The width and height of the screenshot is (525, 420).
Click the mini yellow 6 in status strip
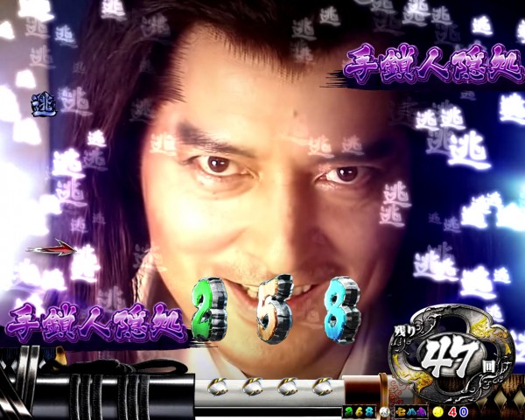pyautogui.click(x=359, y=411)
